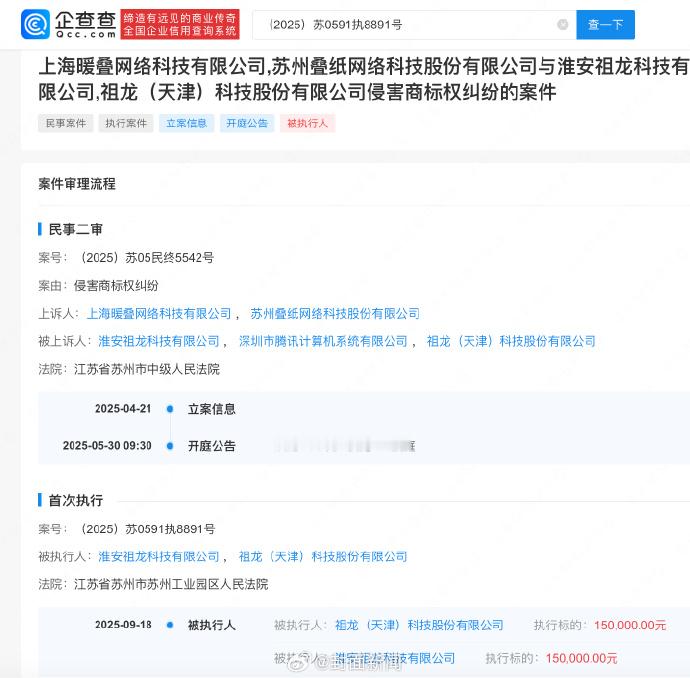Open 祖龙（天津）link in 首次执行 被执行人 row
This screenshot has height=678, width=690.
[x=323, y=557]
